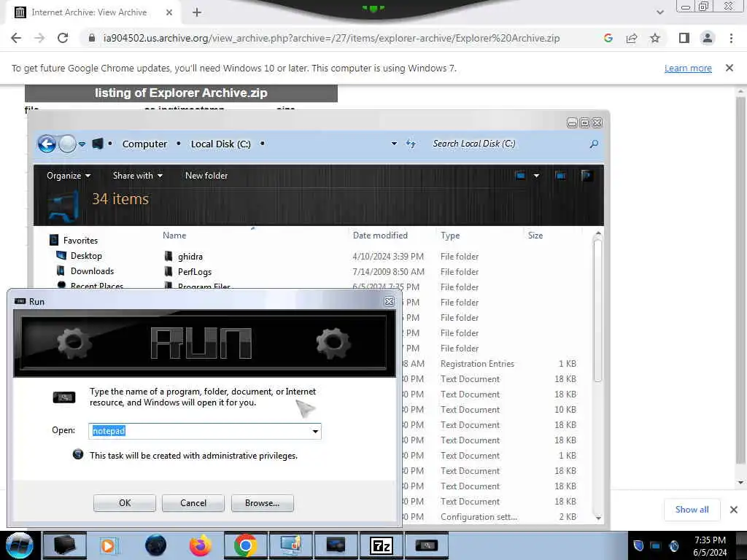Click the Explorer search magnifier icon
This screenshot has height=560, width=747.
coord(594,144)
